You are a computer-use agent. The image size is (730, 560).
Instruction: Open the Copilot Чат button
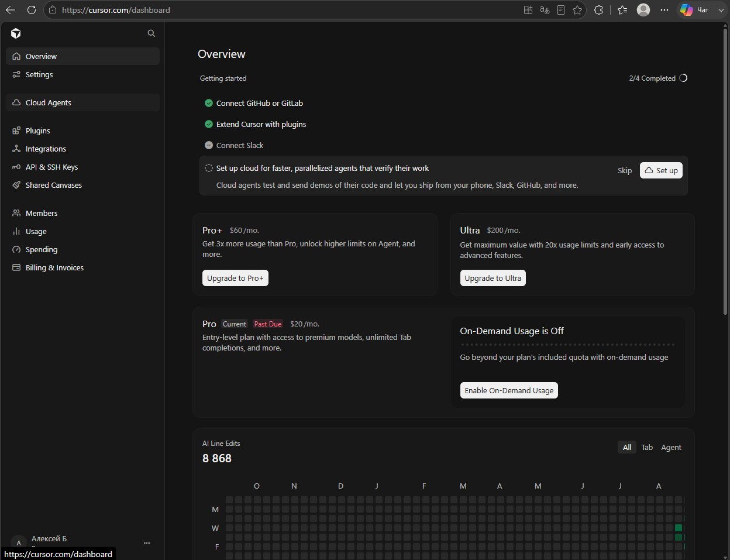695,10
